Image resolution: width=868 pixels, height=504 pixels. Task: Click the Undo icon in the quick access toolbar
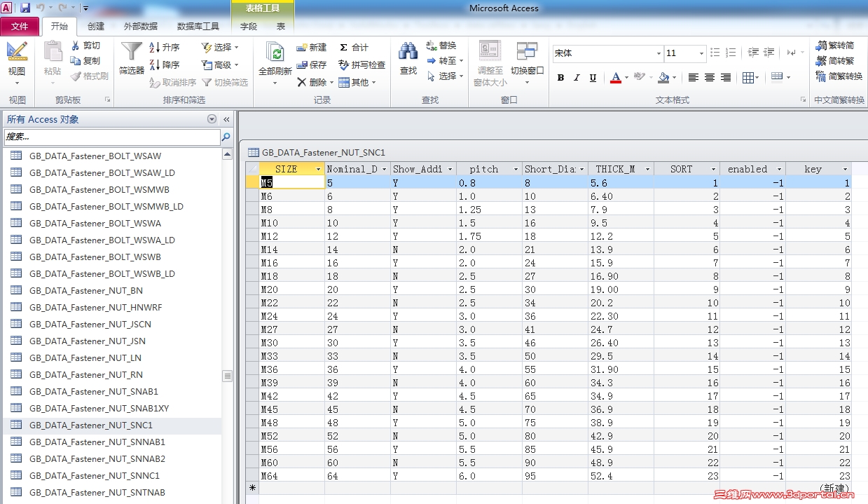point(41,8)
